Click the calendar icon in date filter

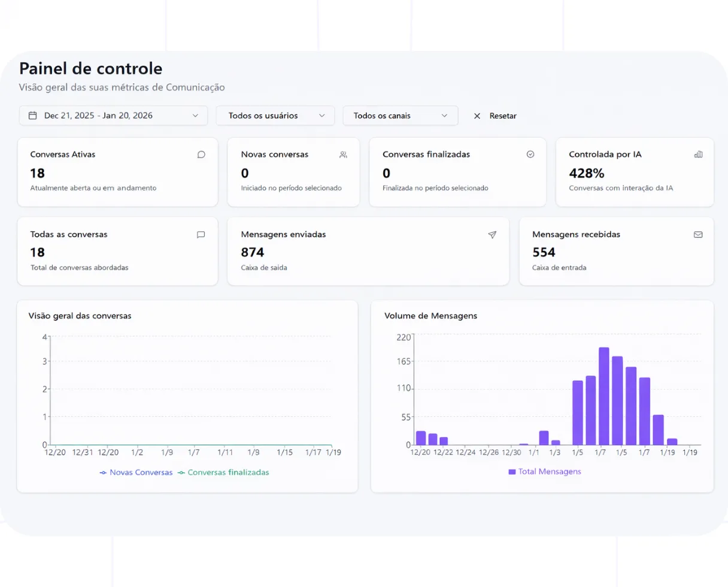click(33, 116)
